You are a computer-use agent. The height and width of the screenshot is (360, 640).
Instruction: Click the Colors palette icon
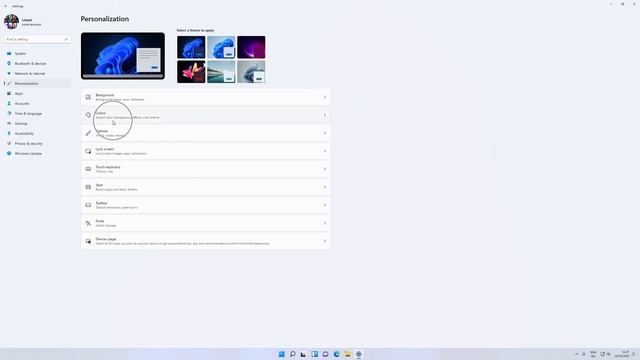[x=88, y=115]
